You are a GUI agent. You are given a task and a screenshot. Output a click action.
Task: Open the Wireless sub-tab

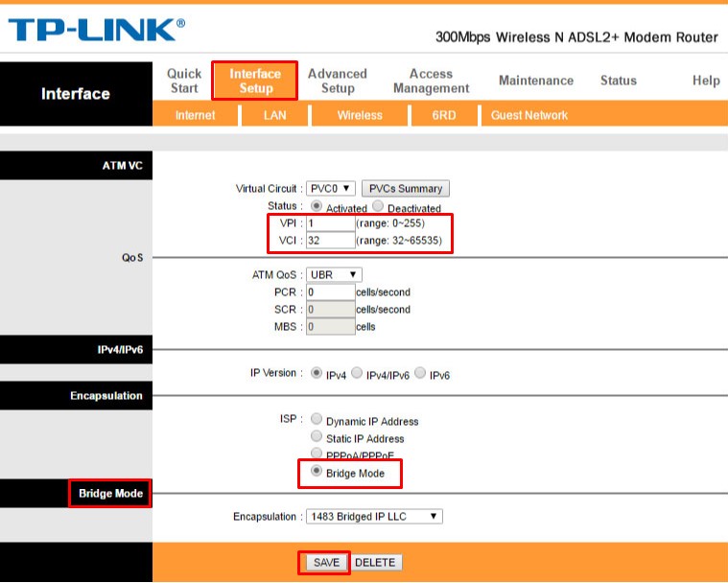(x=360, y=115)
